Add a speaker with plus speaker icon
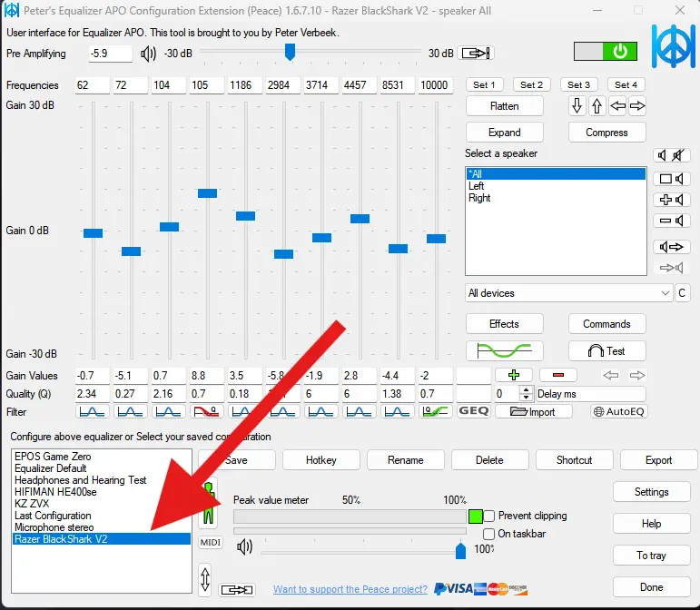 click(672, 200)
